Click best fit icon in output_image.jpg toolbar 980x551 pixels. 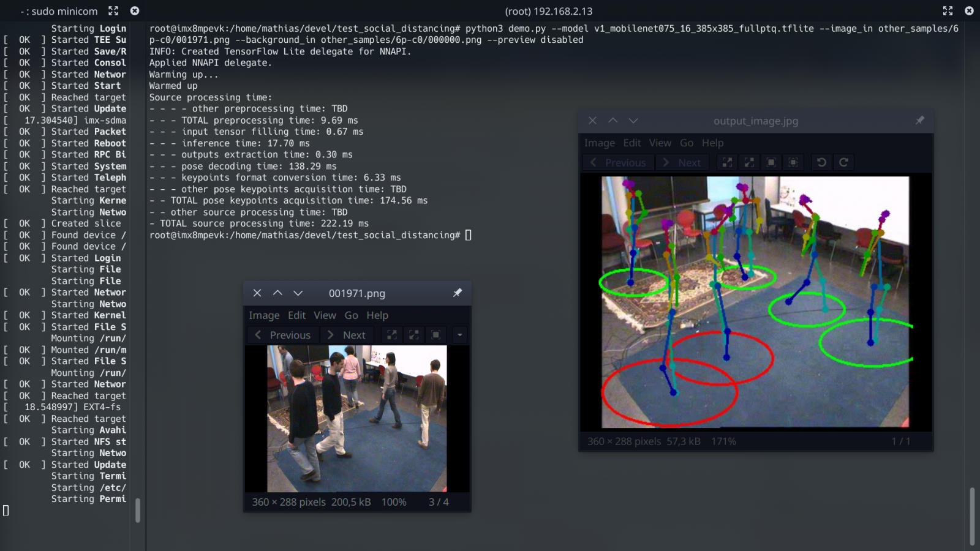793,162
